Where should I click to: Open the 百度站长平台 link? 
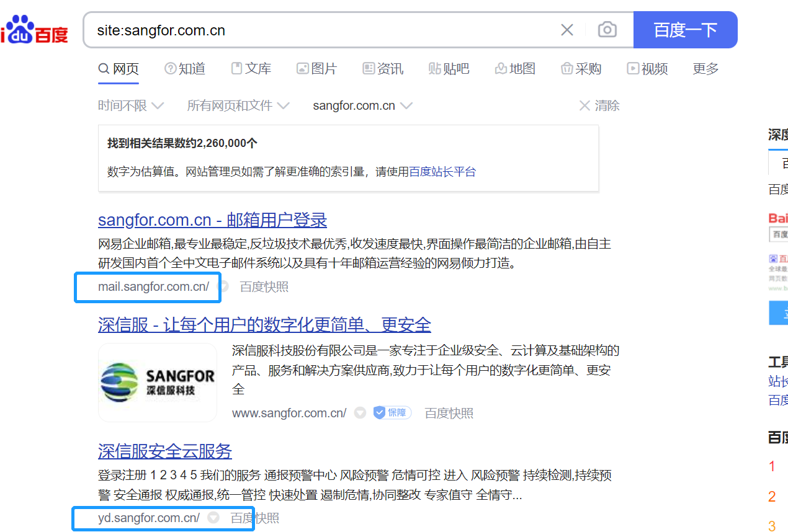point(442,172)
